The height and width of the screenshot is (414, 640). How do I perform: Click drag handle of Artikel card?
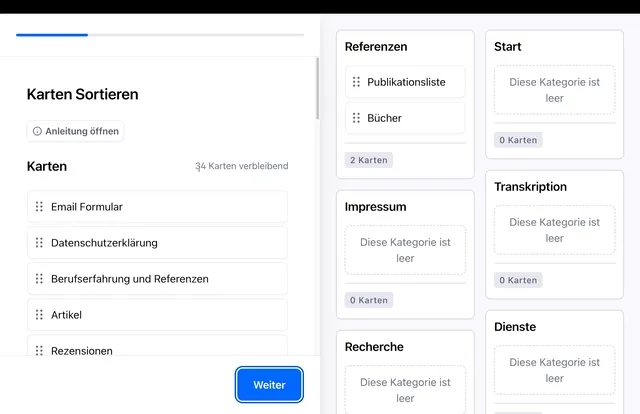coord(39,315)
